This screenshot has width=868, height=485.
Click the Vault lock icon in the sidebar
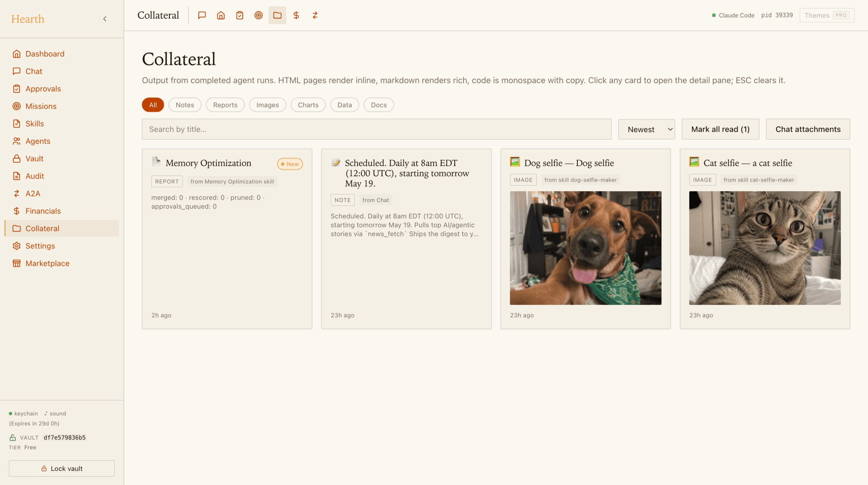pyautogui.click(x=16, y=159)
